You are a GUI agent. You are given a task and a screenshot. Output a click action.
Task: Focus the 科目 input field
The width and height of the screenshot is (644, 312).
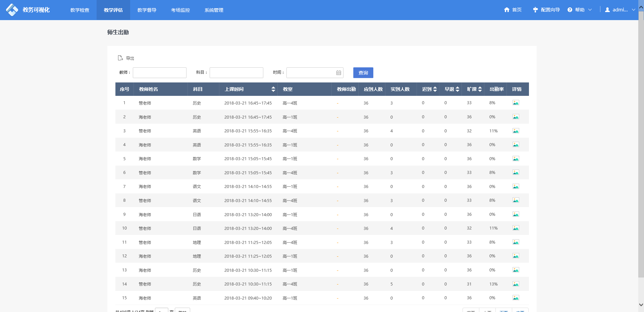pyautogui.click(x=236, y=73)
